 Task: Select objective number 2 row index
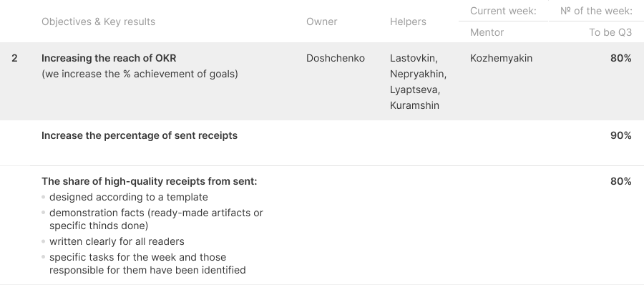(x=14, y=59)
